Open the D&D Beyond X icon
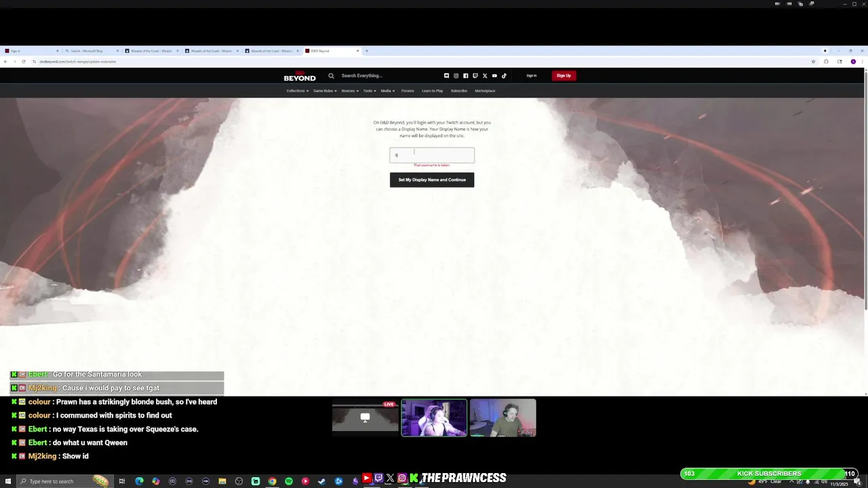This screenshot has width=868, height=488. point(485,76)
